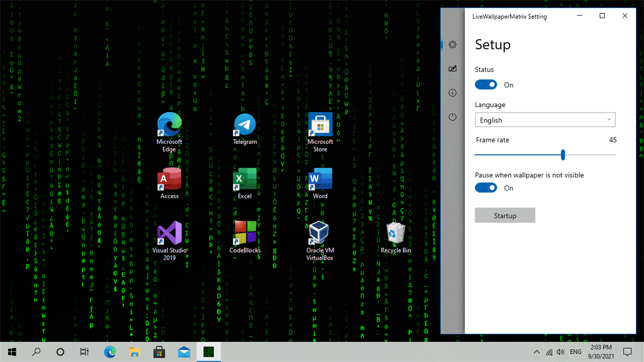Launch Visual Studio 2019 desktop icon
This screenshot has width=644, height=362.
coord(169,232)
